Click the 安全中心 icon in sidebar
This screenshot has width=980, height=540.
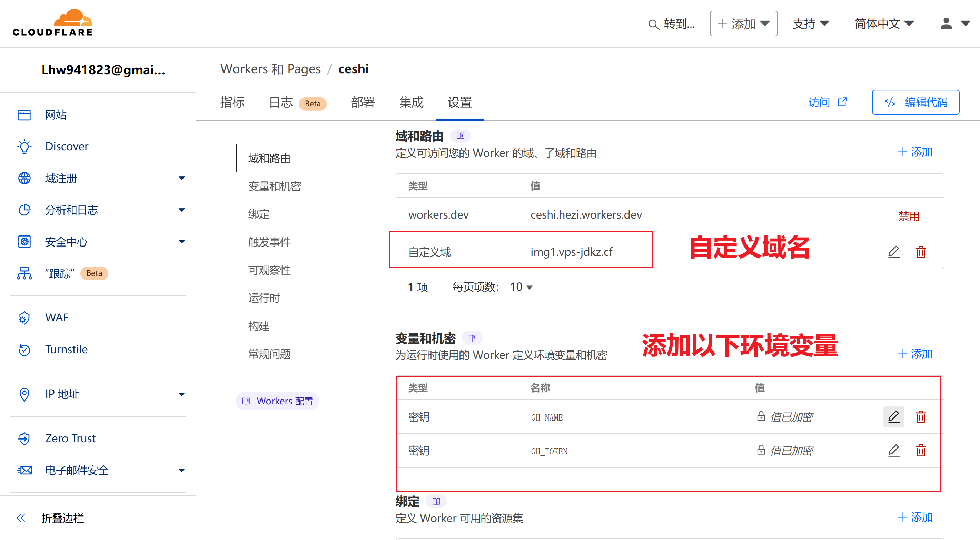24,241
